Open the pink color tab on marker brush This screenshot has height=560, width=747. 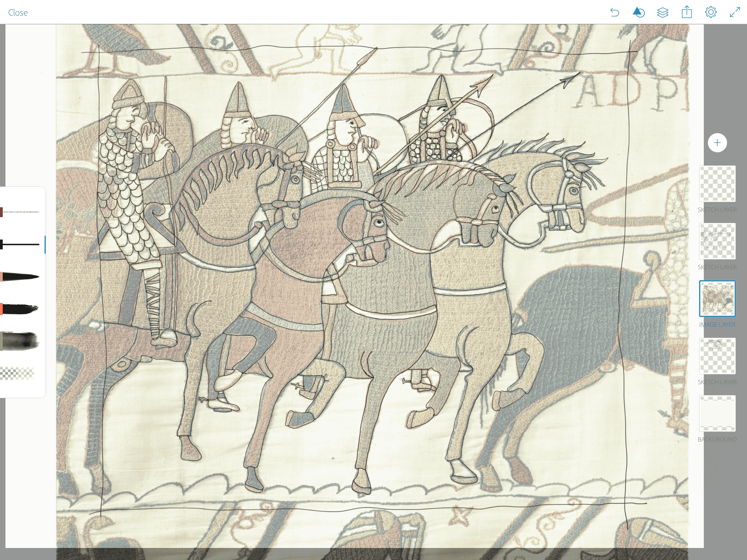click(x=1, y=277)
